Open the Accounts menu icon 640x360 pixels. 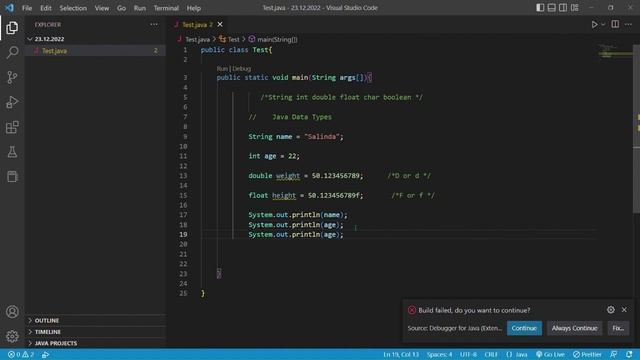click(12, 312)
